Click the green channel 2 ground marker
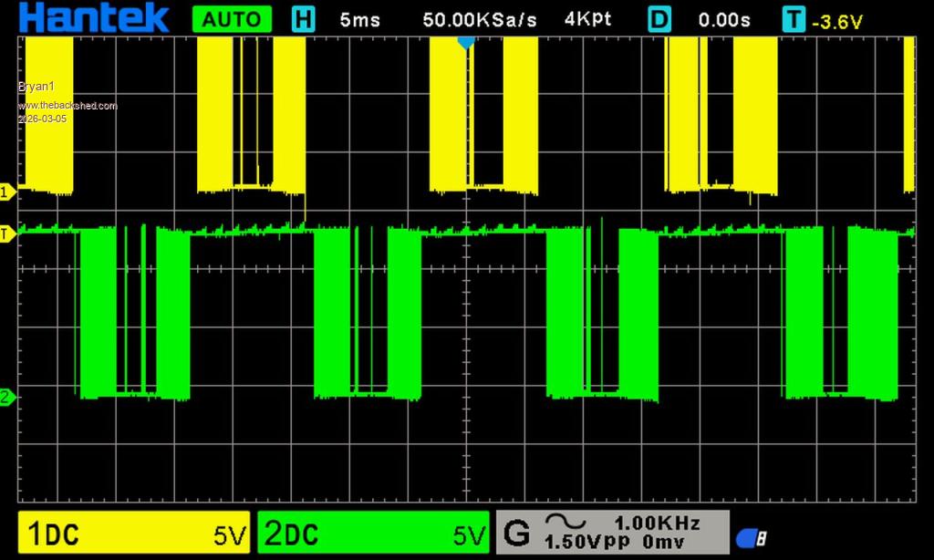Image resolution: width=934 pixels, height=560 pixels. point(7,398)
